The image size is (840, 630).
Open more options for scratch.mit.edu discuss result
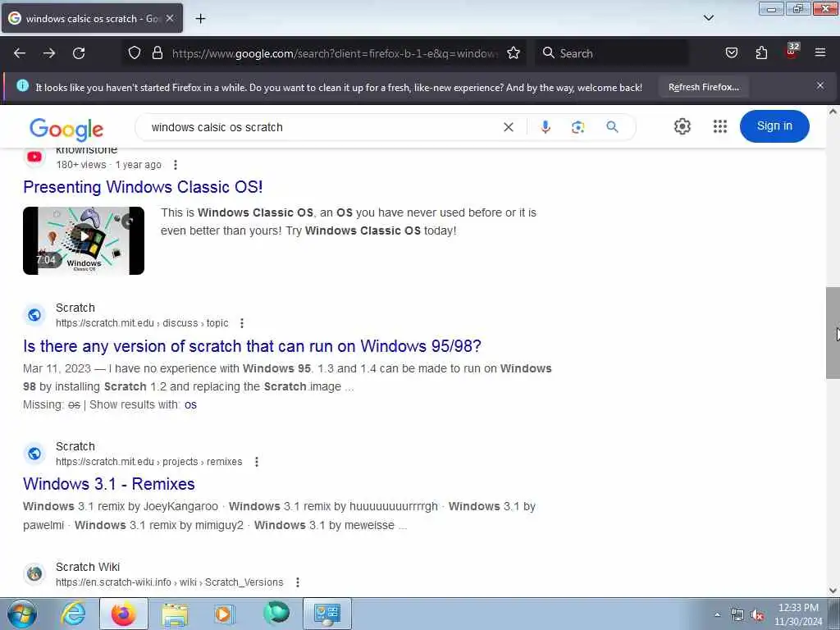(242, 323)
